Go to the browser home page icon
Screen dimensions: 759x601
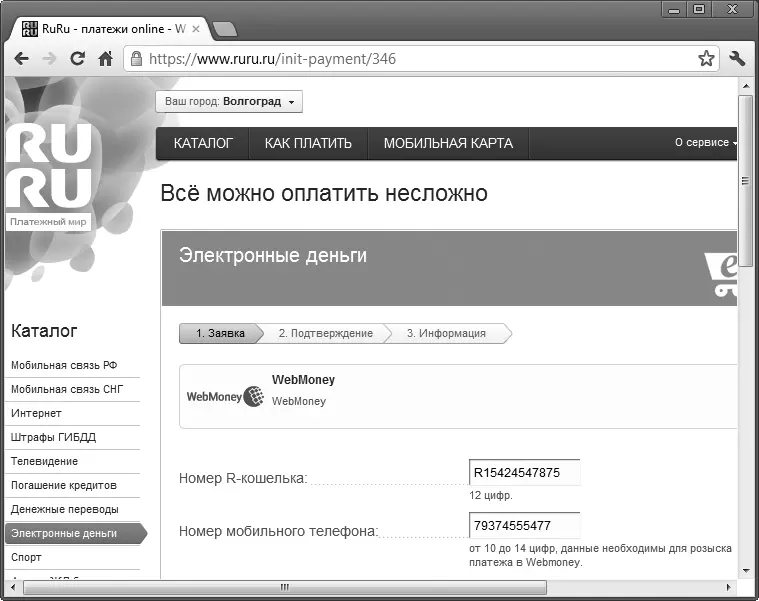tap(105, 59)
